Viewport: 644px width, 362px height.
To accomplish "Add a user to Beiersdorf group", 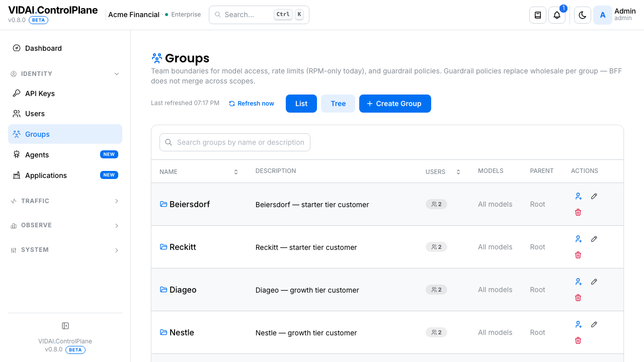I will tap(578, 196).
